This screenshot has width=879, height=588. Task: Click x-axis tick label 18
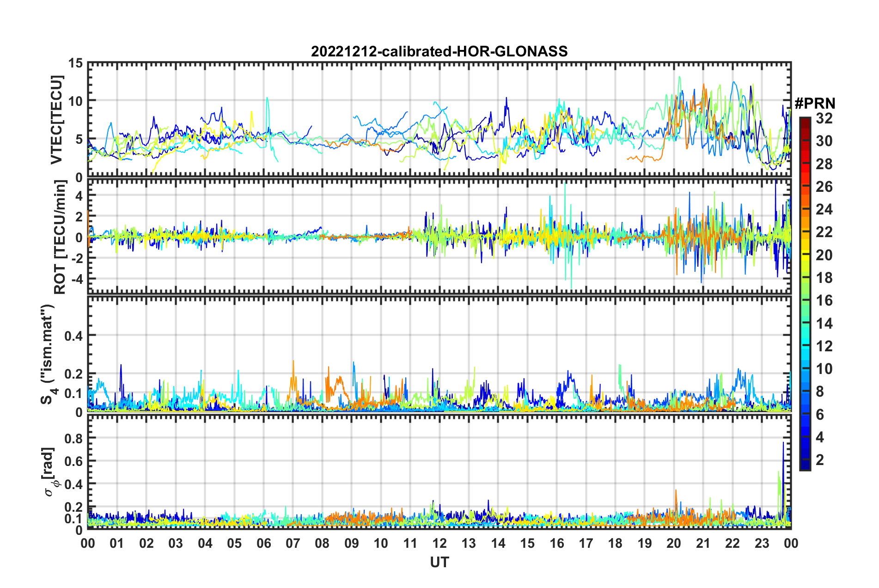(615, 543)
